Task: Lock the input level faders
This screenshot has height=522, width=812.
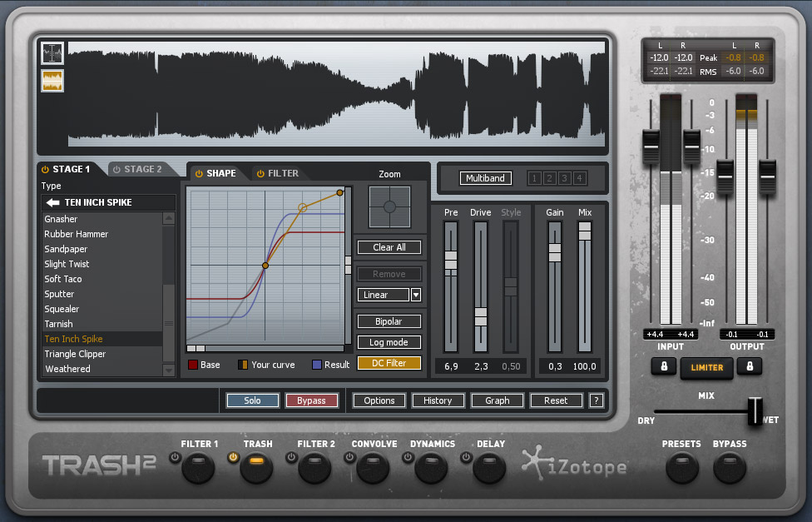Action: point(663,367)
